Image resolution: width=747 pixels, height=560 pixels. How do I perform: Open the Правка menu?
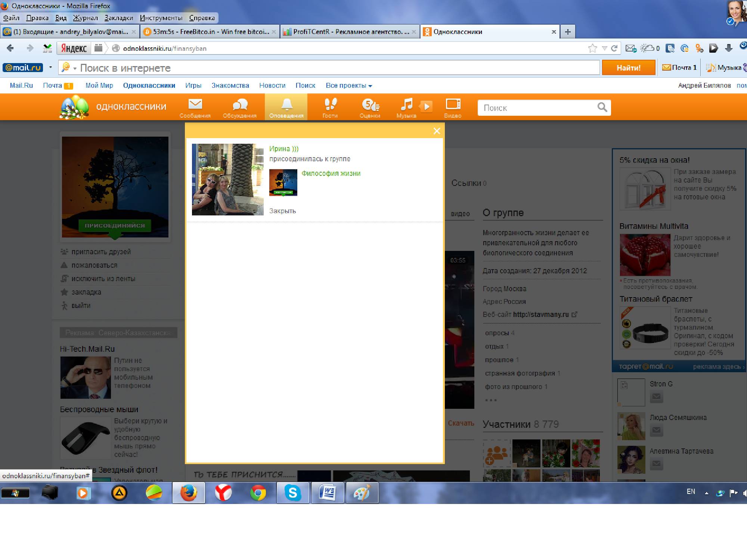37,18
